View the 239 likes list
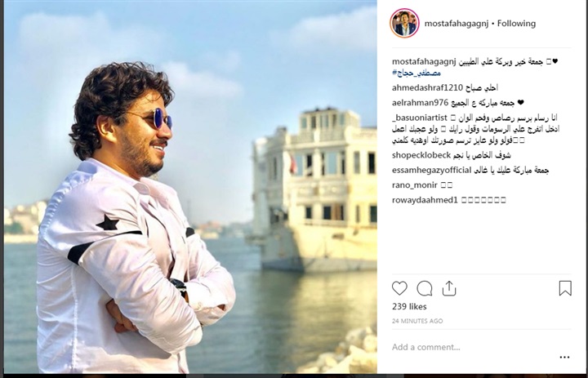The height and width of the screenshot is (378, 588). click(409, 306)
